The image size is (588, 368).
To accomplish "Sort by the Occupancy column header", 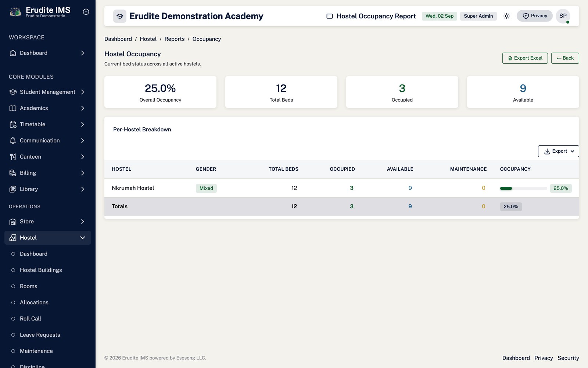I will coord(515,169).
